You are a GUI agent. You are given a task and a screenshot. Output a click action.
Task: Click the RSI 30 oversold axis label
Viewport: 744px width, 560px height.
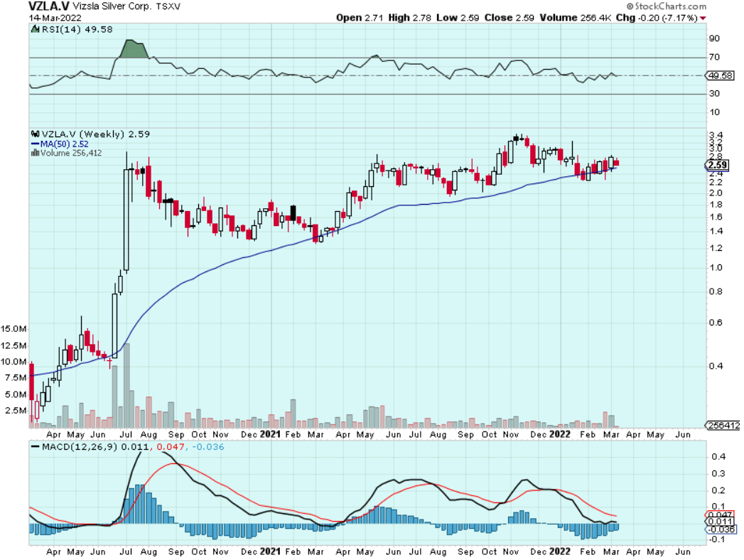coord(714,94)
